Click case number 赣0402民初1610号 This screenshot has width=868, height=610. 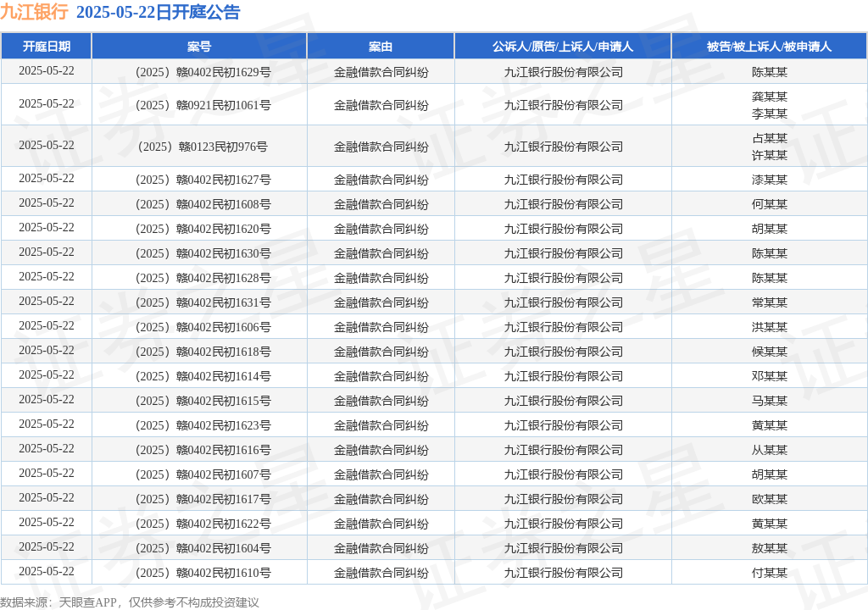tap(224, 573)
